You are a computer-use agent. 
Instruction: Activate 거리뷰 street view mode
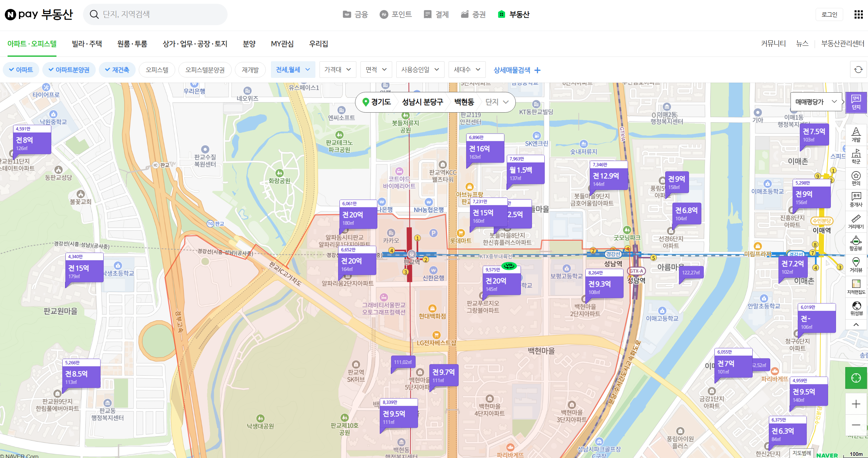[x=856, y=265]
